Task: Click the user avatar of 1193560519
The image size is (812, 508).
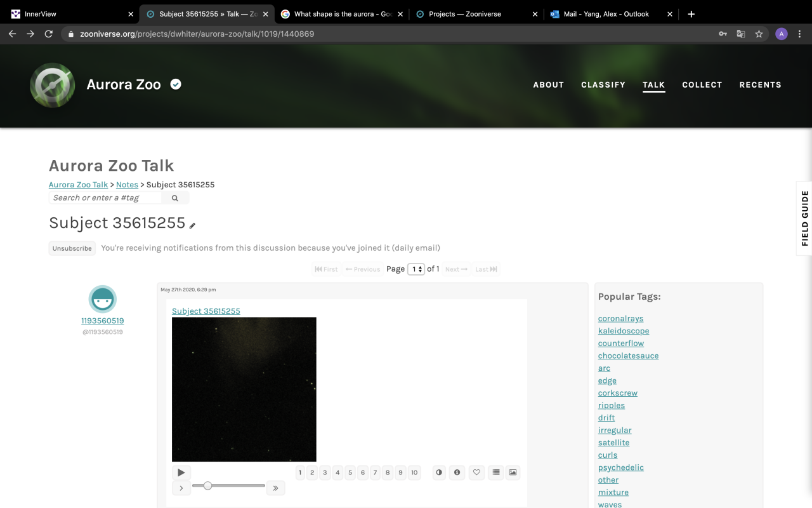Action: pos(103,299)
